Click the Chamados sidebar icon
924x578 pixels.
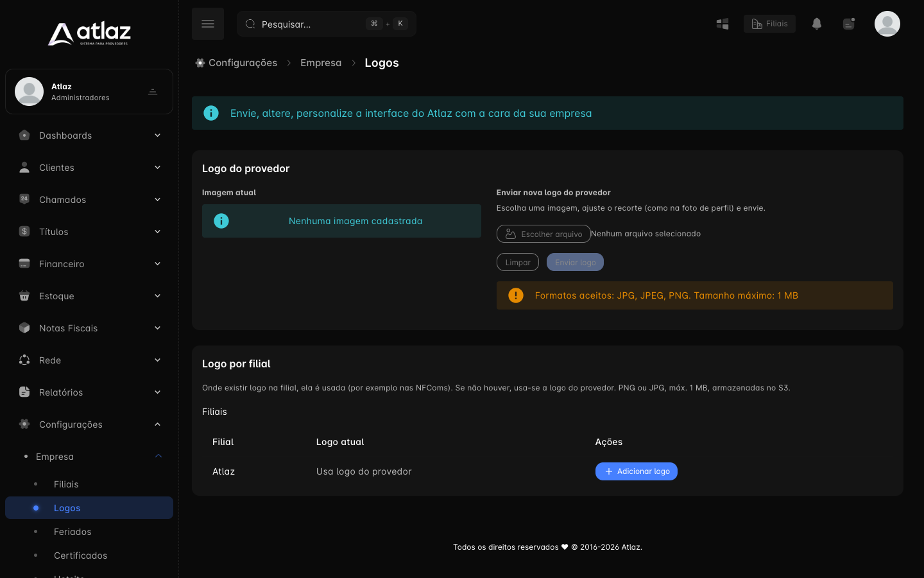pos(24,199)
